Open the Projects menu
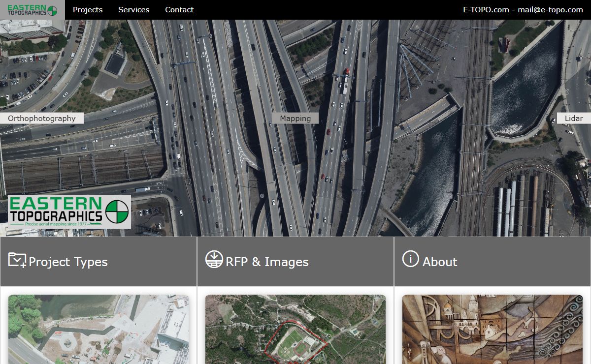 pos(88,10)
